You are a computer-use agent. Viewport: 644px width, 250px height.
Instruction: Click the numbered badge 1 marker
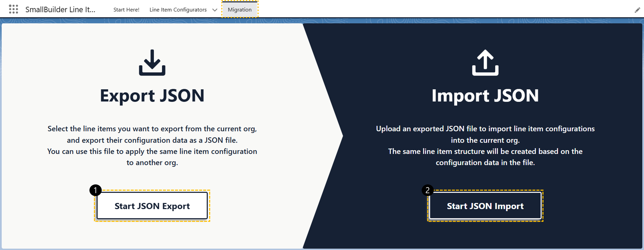tap(95, 190)
